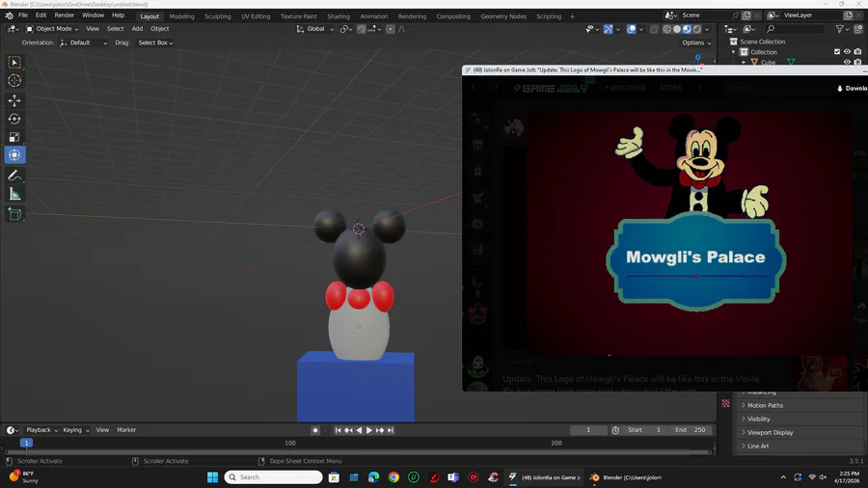This screenshot has width=868, height=488.
Task: Switch to the Shading workspace tab
Action: pyautogui.click(x=339, y=16)
